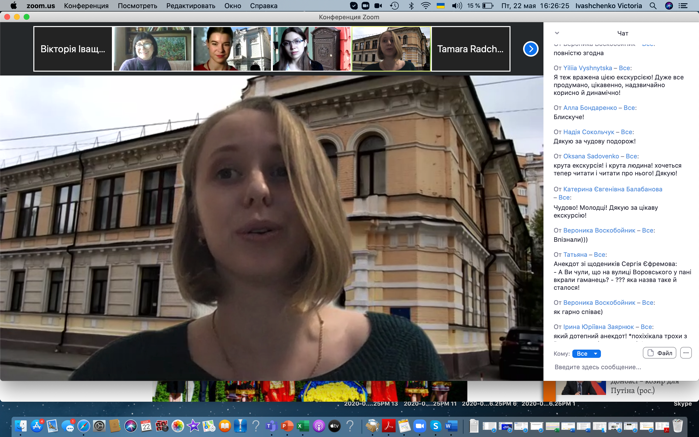Open Time Machine menu bar icon
Image resolution: width=699 pixels, height=437 pixels.
[x=395, y=6]
